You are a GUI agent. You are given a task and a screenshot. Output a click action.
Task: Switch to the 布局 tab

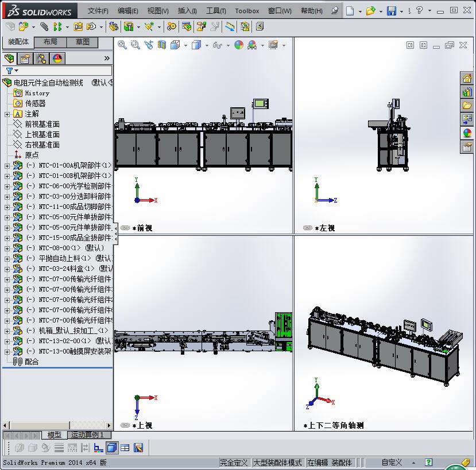(x=51, y=42)
